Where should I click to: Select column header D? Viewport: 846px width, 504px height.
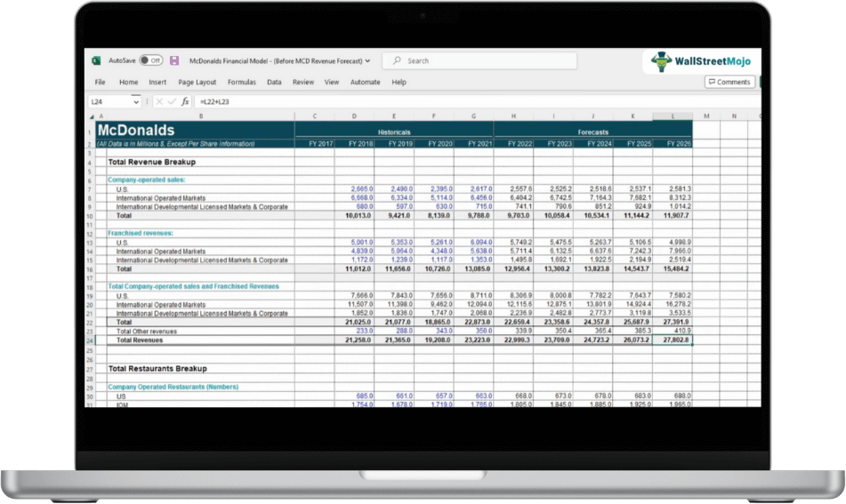(355, 116)
